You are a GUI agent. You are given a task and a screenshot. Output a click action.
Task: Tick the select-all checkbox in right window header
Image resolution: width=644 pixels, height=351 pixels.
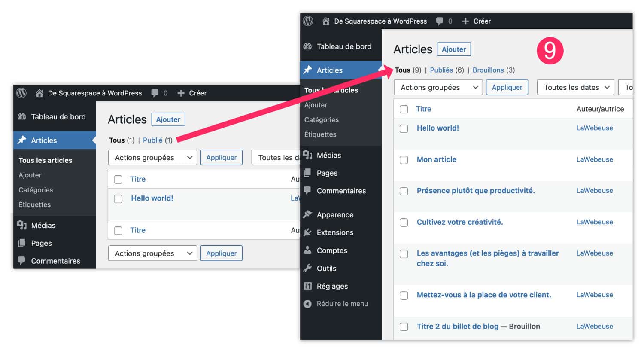[404, 109]
